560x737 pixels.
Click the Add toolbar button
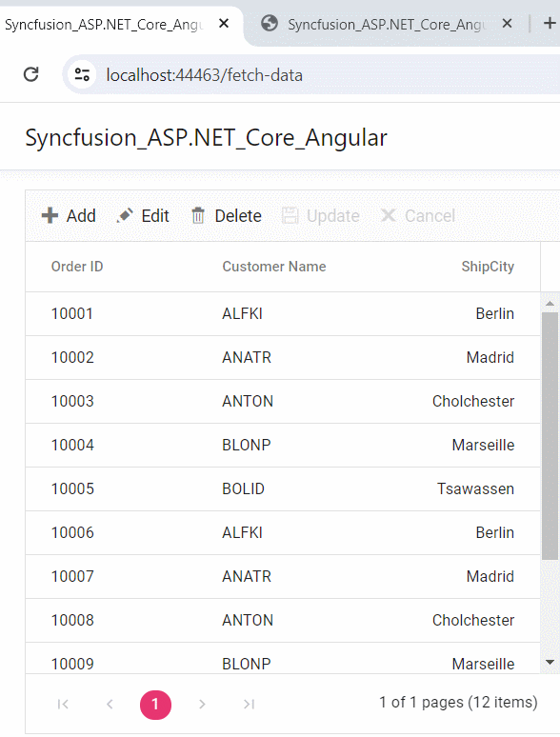69,216
